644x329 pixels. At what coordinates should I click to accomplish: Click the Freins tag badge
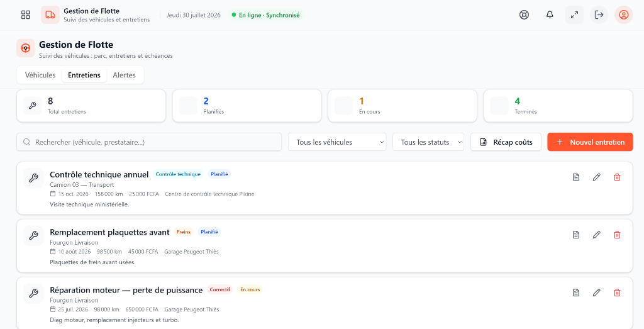tap(184, 232)
